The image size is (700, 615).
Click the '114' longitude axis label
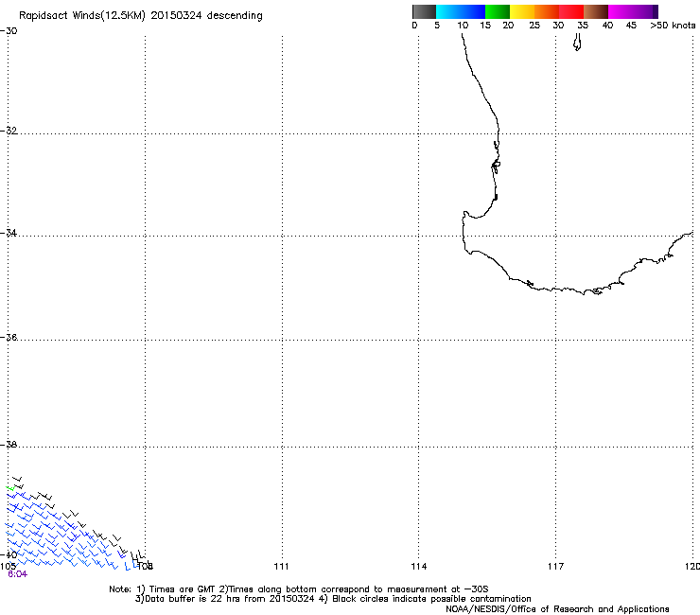click(x=419, y=567)
